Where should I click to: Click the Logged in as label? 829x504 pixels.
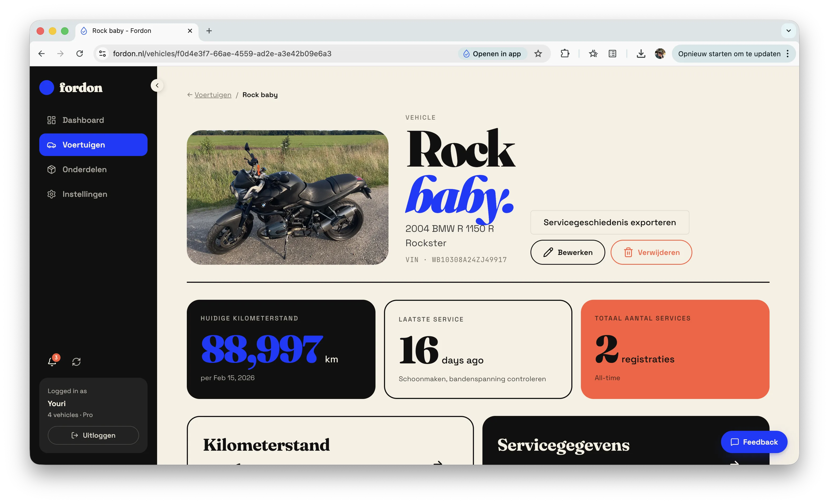(67, 391)
